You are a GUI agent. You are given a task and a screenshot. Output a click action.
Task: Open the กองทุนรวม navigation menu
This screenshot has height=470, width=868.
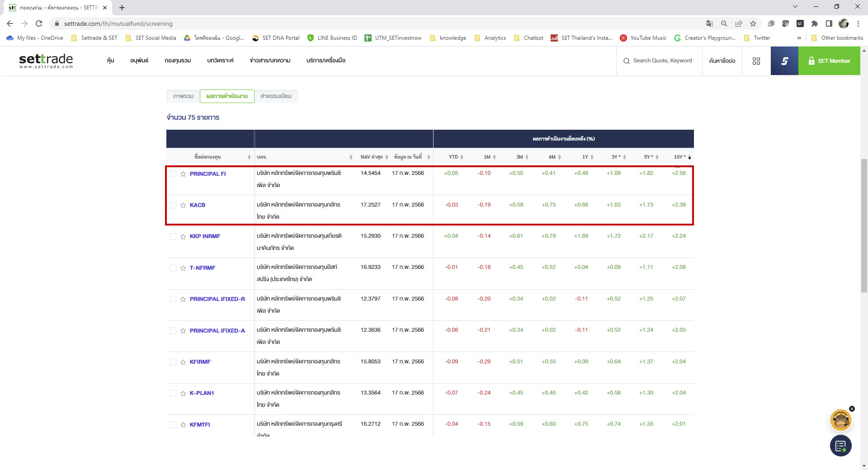tap(178, 61)
